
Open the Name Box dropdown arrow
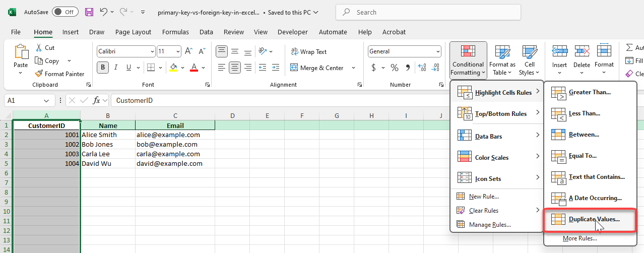pyautogui.click(x=46, y=100)
